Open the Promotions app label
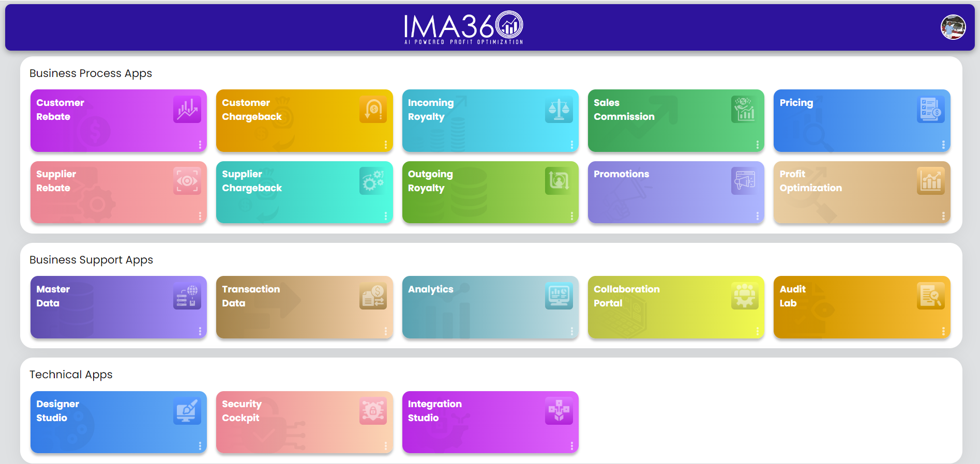Image resolution: width=980 pixels, height=464 pixels. (x=621, y=174)
